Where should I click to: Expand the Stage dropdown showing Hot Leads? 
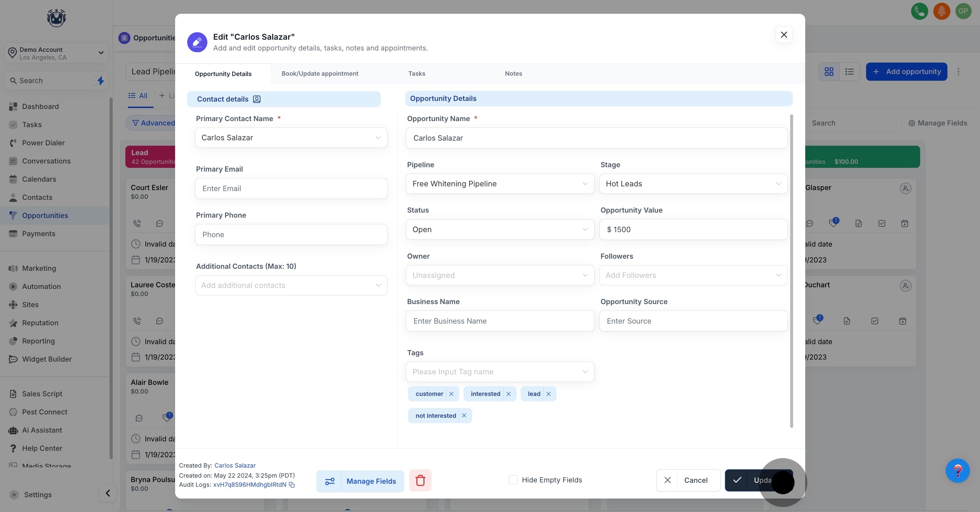coord(693,183)
